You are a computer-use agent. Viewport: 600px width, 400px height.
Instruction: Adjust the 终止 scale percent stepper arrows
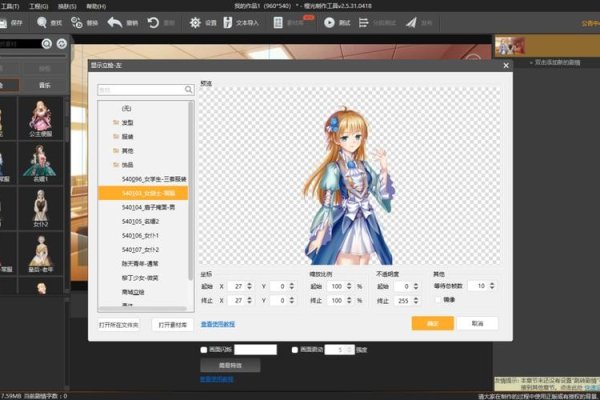click(x=349, y=300)
